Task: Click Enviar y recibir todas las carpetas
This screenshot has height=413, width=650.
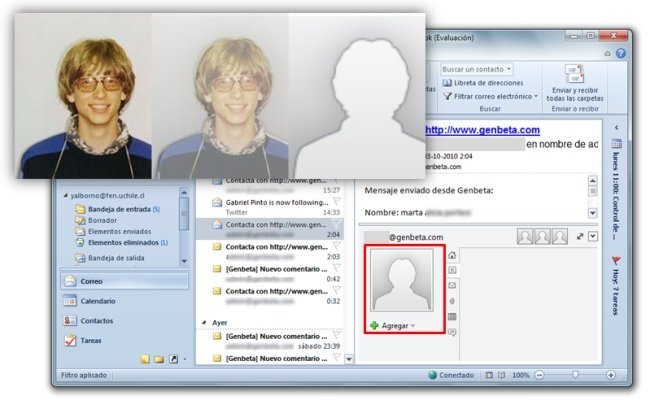Action: (575, 83)
